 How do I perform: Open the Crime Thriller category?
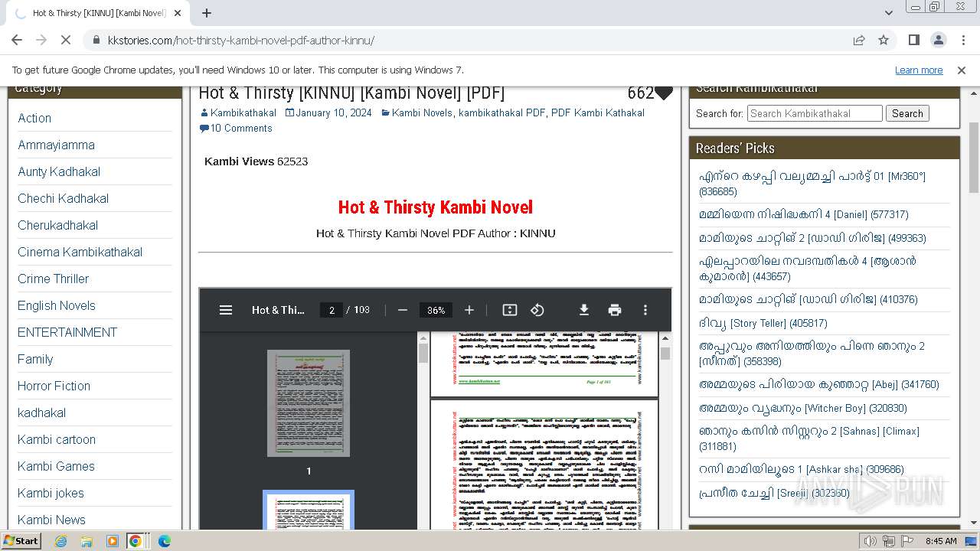click(x=53, y=279)
